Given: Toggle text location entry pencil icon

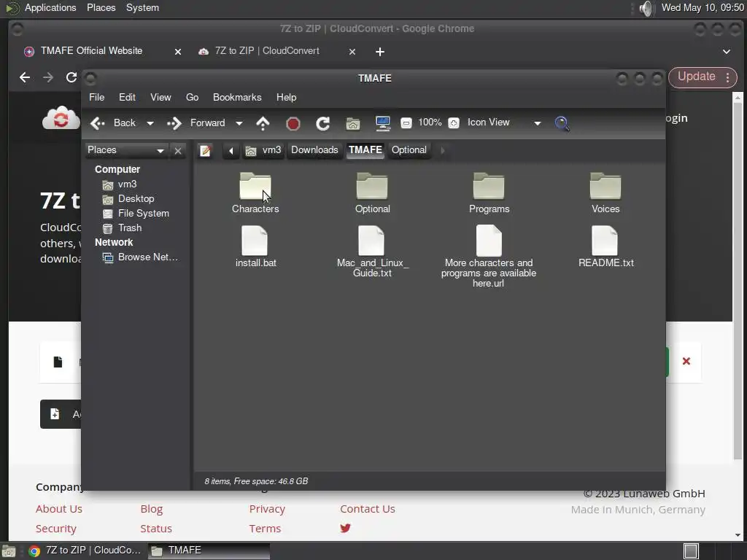Looking at the screenshot, I should click(205, 150).
